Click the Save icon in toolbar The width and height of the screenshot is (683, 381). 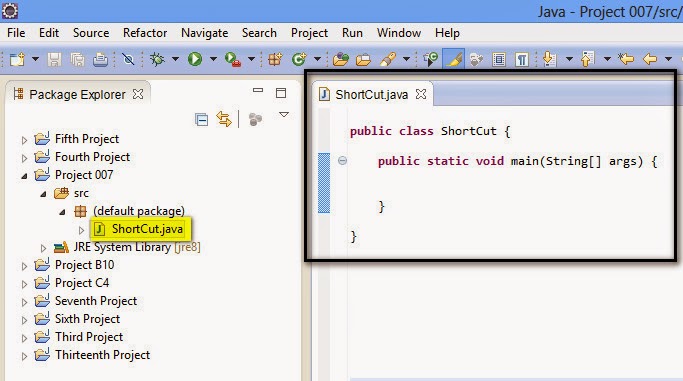54,59
